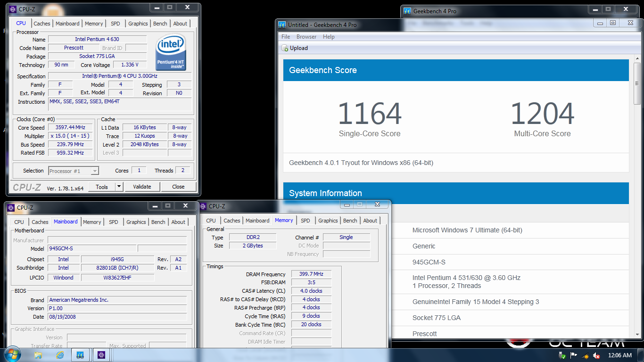
Task: Click the title icon of the background Geekbench 4 Pro window
Action: (406, 11)
